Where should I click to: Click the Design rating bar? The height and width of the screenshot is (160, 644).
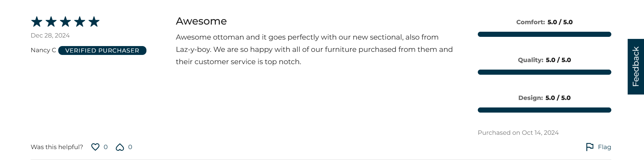coord(544,110)
